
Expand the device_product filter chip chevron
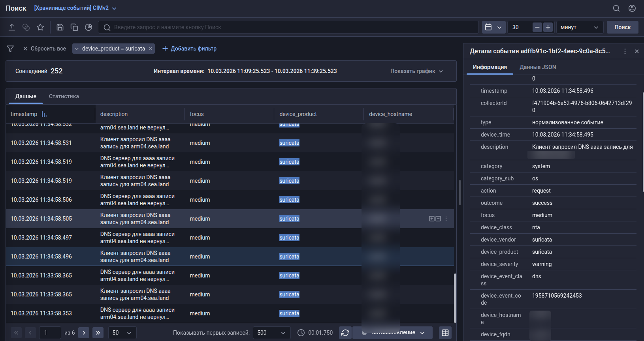coord(77,49)
